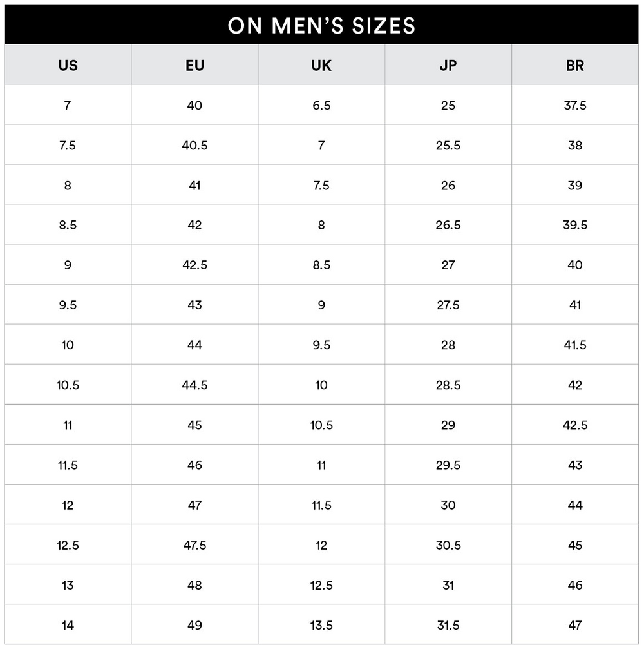Click EU size 47.5 cell
644x654 pixels.
tap(194, 544)
